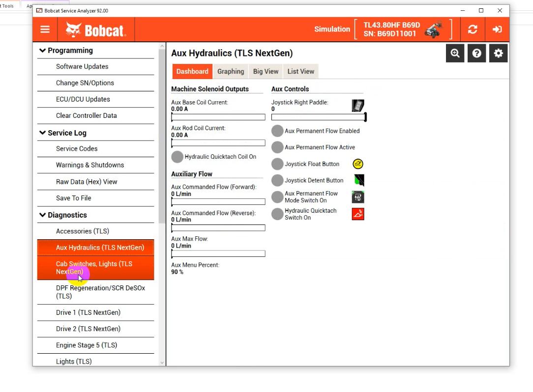The image size is (533, 392).
Task: Switch to the Graphing tab
Action: 231,71
